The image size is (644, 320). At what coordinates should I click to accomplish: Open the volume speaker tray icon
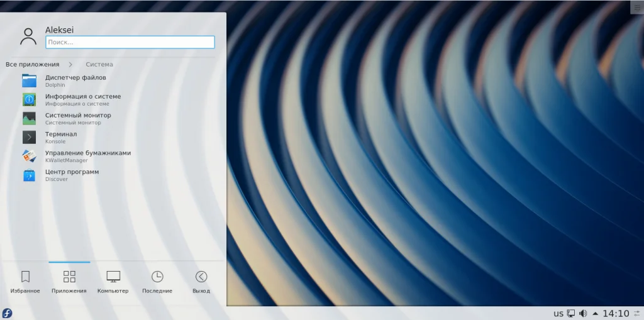(583, 314)
